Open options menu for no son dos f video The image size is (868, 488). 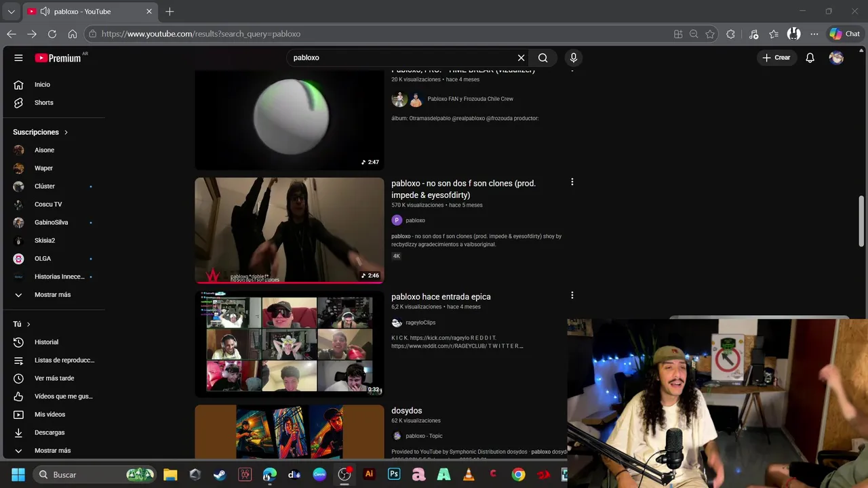572,182
